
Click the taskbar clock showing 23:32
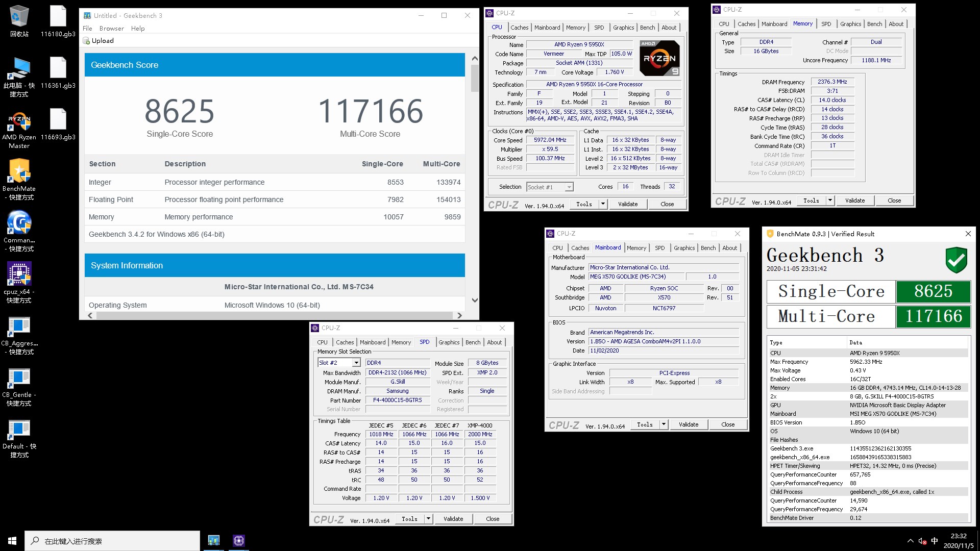pyautogui.click(x=958, y=541)
